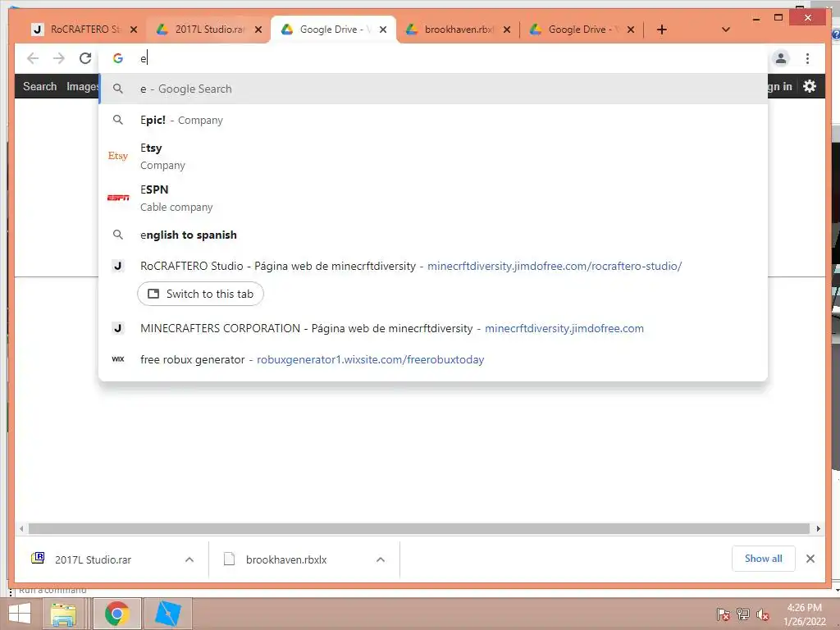Viewport: 840px width, 630px height.
Task: Expand options for brookhaven.rbxlx download
Action: pyautogui.click(x=381, y=559)
